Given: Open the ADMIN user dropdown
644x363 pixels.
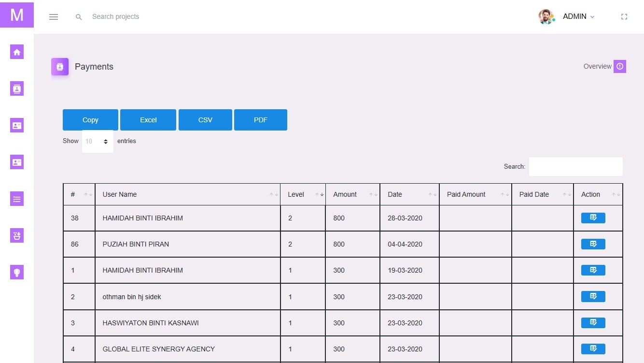Looking at the screenshot, I should 578,17.
